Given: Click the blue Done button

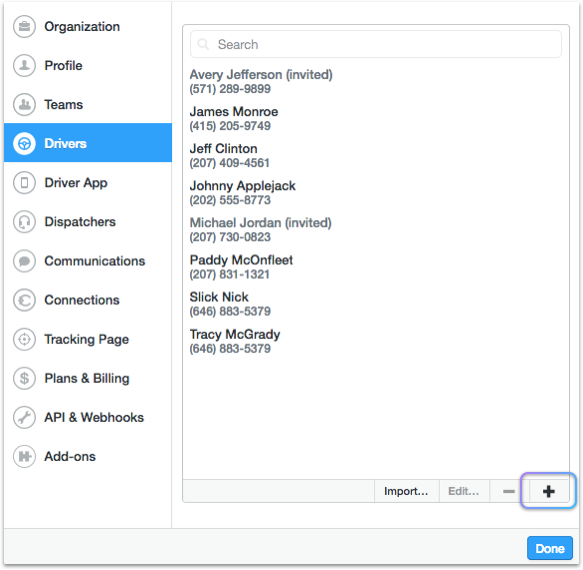Looking at the screenshot, I should (x=550, y=548).
